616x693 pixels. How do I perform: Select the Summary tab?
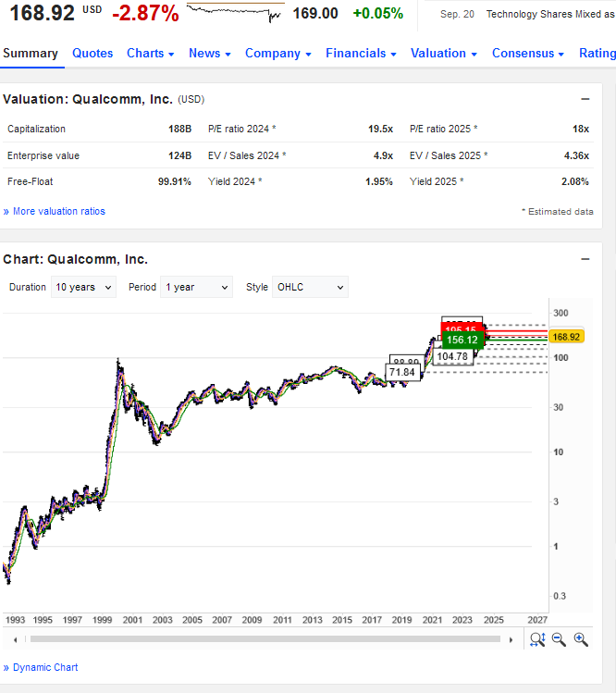[x=31, y=54]
